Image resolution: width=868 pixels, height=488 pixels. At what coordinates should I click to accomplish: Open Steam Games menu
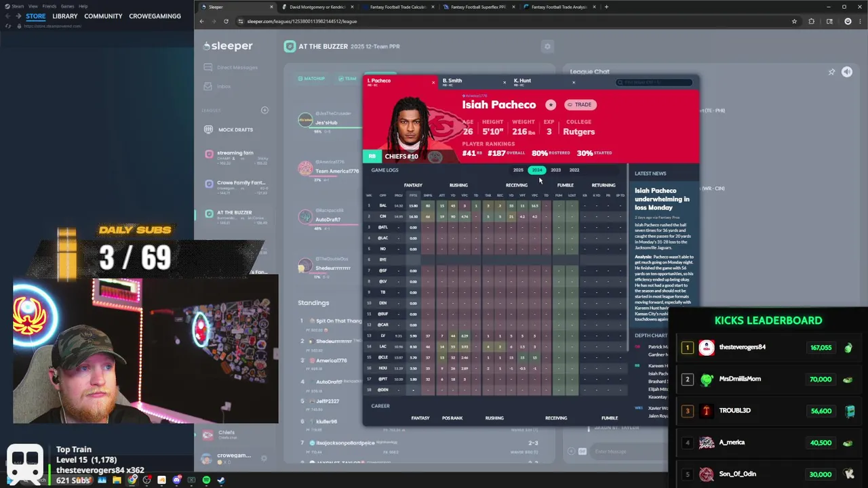68,6
